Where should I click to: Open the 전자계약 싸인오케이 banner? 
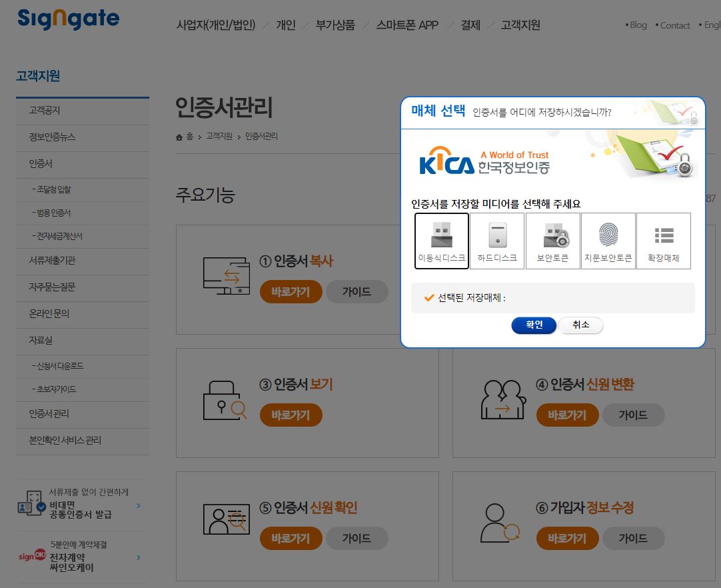80,557
